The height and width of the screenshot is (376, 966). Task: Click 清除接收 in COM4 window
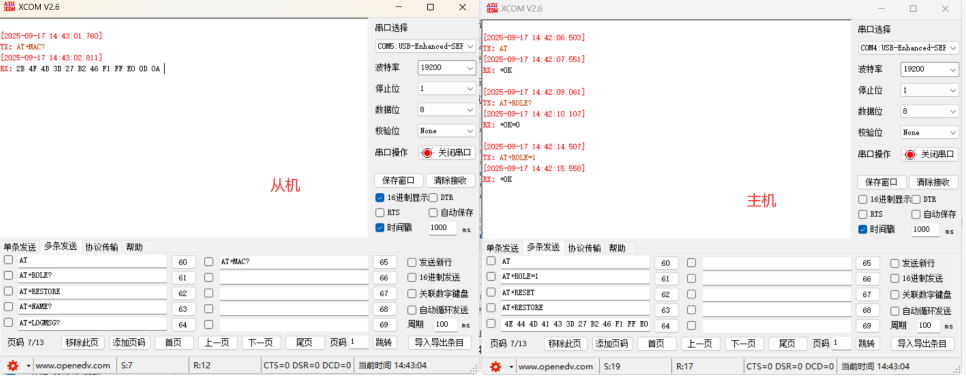[x=933, y=182]
